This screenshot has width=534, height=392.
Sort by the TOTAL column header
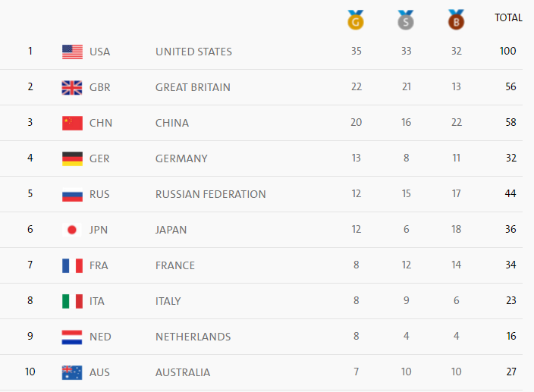coord(508,17)
